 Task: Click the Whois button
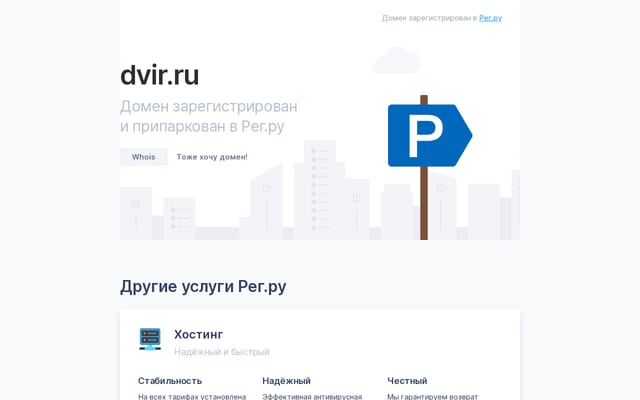click(144, 157)
